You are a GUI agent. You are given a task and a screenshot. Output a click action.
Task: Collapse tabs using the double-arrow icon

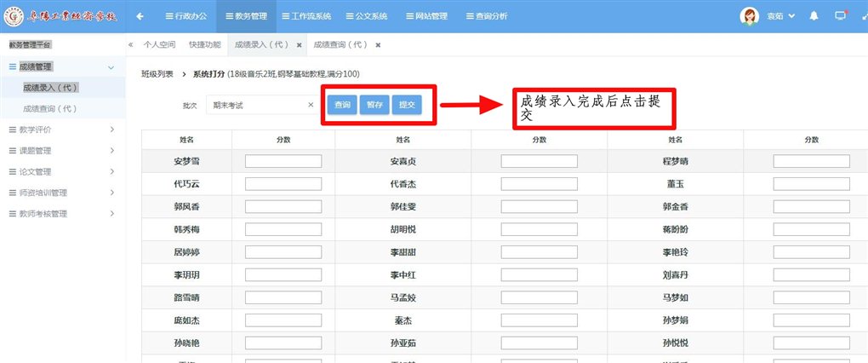tap(131, 44)
